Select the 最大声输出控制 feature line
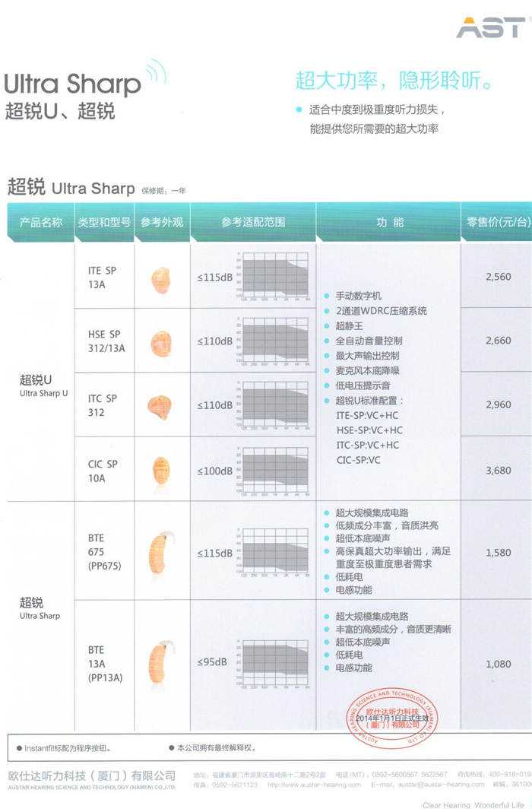The height and width of the screenshot is (809, 532). tap(367, 356)
